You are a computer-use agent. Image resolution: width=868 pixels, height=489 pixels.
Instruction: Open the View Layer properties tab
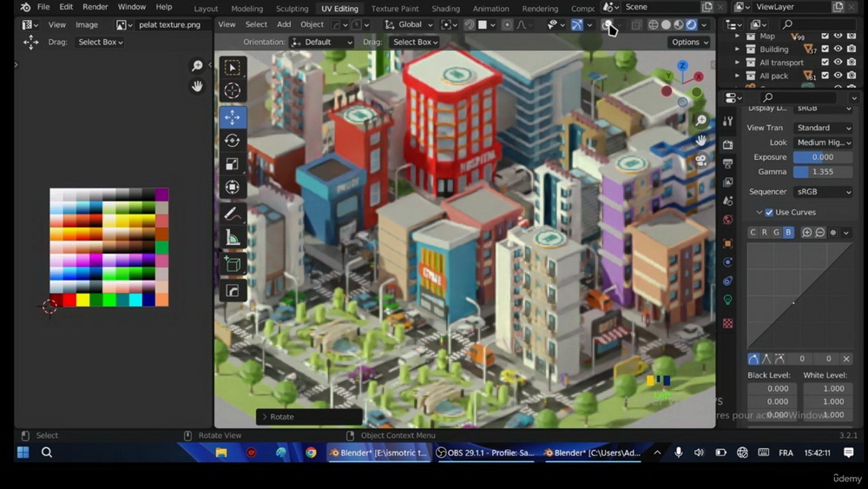coord(728,182)
